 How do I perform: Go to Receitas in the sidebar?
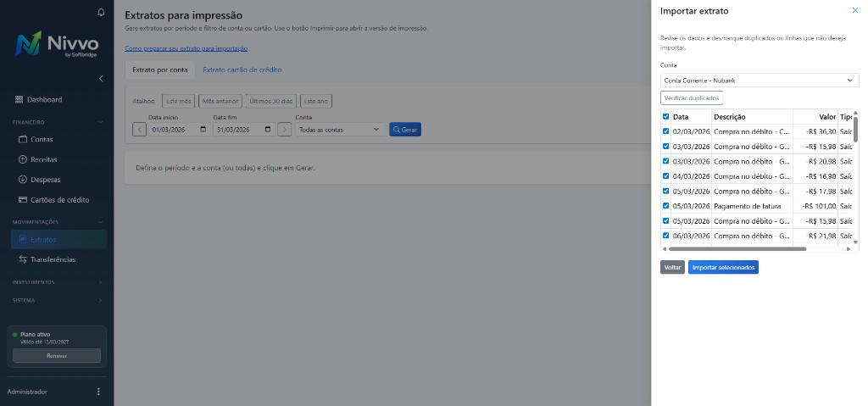tap(44, 159)
